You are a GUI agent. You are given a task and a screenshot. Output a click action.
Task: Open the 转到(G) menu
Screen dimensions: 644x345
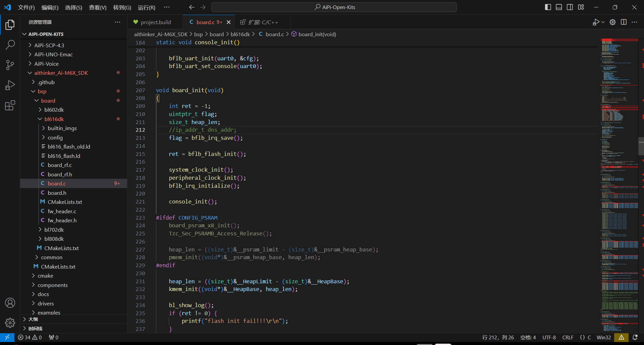(x=122, y=7)
